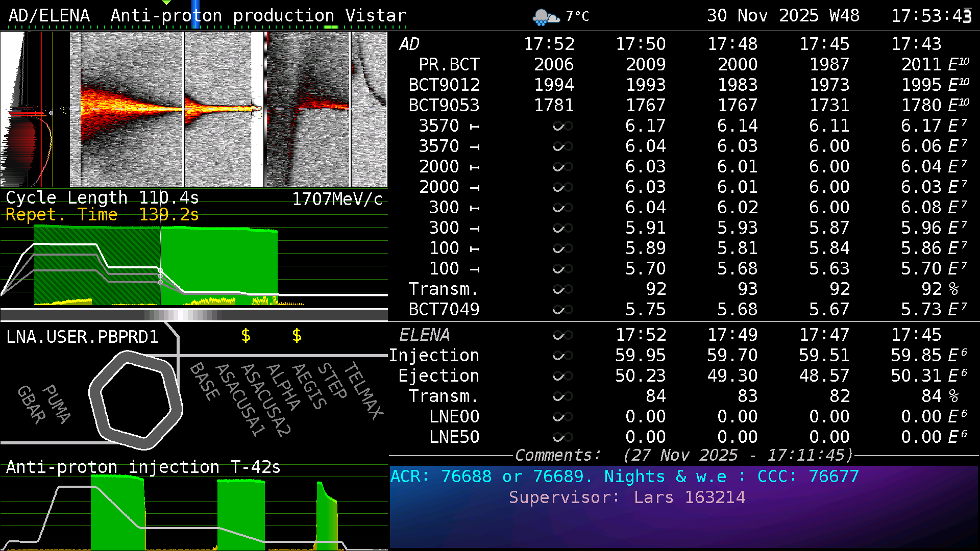Viewport: 980px width, 551px height.
Task: Click the right-arrow marker on the 100 row
Action: [x=476, y=269]
